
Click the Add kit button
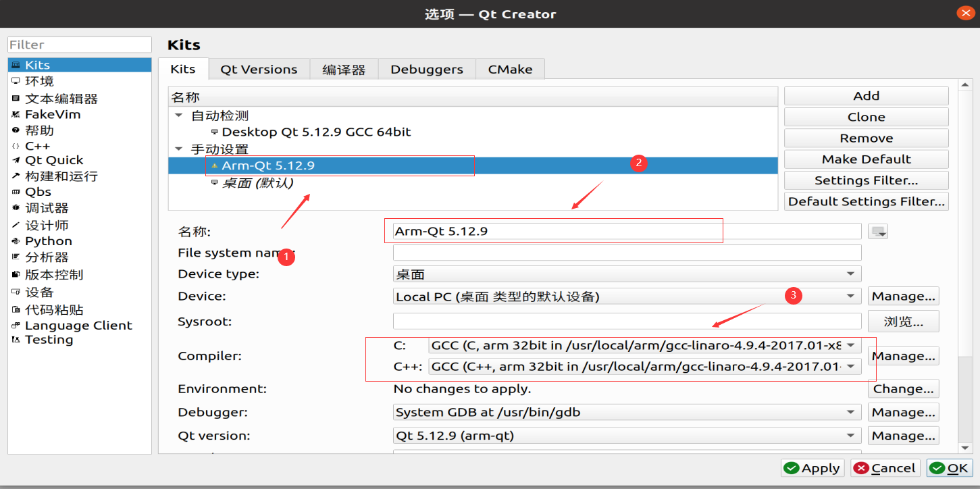[867, 96]
